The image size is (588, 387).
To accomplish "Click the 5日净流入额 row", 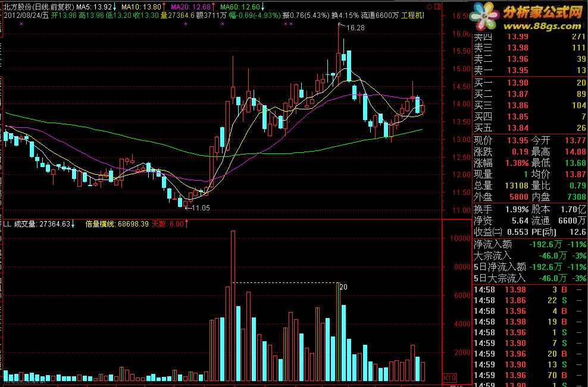I will (x=530, y=267).
